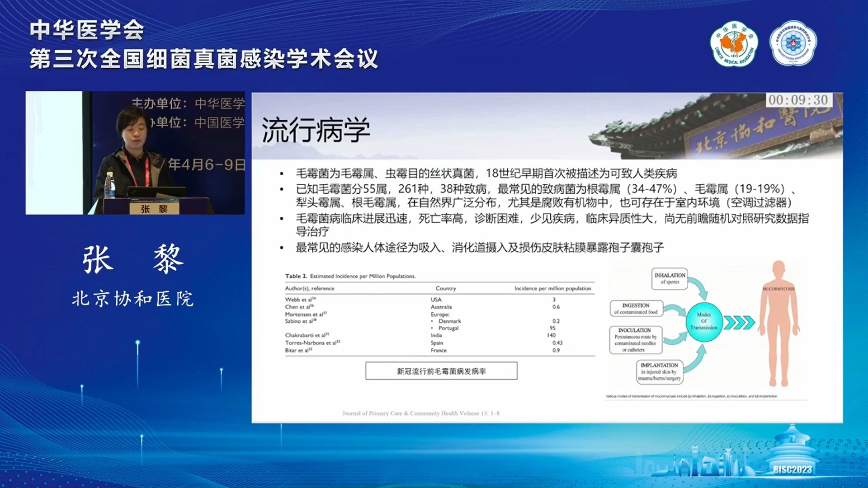This screenshot has width=868, height=488.
Task: Click the INOCULATION box in the diagram
Action: 635,340
